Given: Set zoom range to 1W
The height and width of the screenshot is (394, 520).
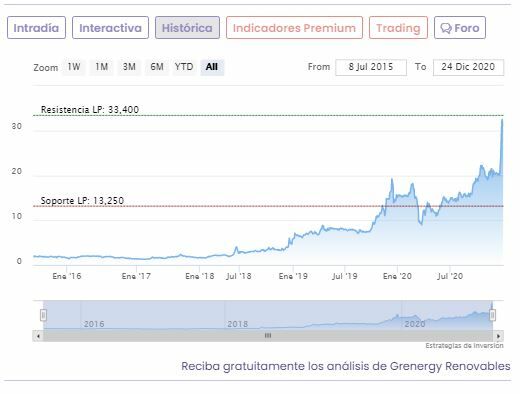Looking at the screenshot, I should pos(74,67).
